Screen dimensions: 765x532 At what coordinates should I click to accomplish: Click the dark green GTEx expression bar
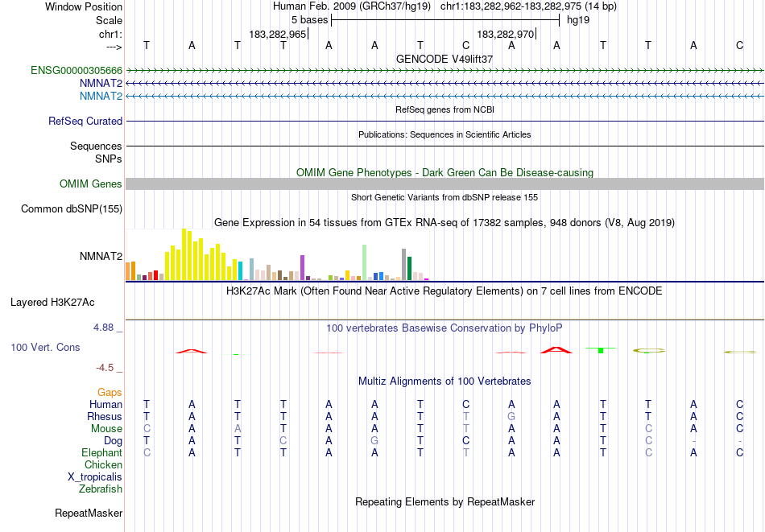click(410, 269)
